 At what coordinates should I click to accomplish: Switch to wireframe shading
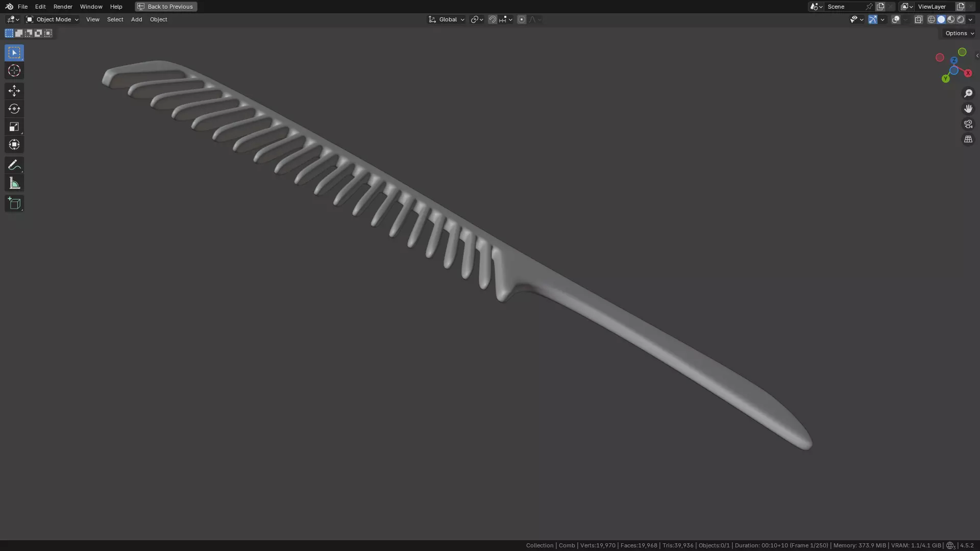[x=932, y=19]
